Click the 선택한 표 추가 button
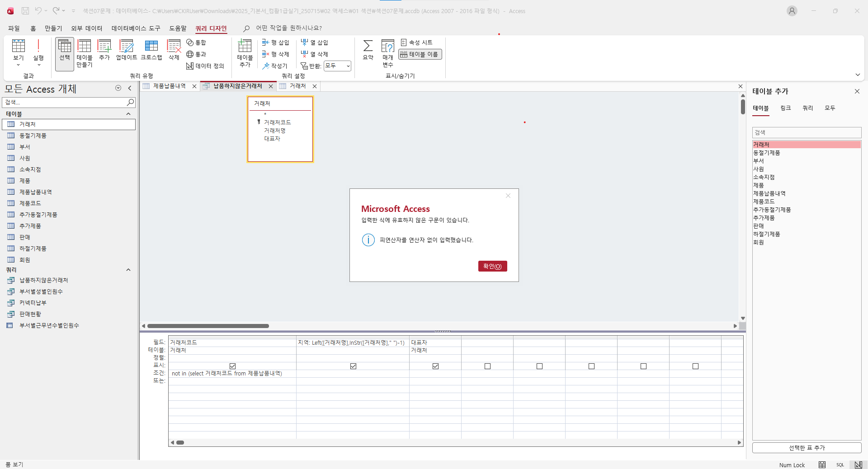The image size is (868, 469). coord(807,448)
